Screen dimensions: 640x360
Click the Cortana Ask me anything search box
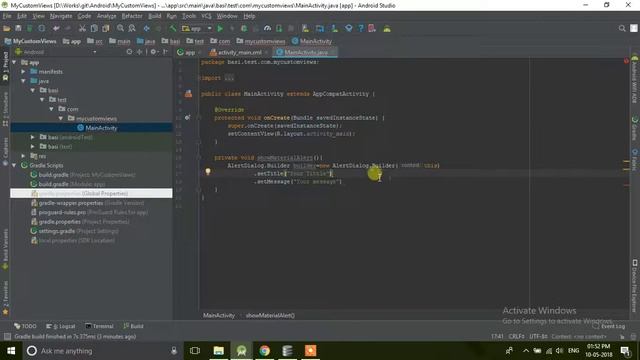click(102, 351)
